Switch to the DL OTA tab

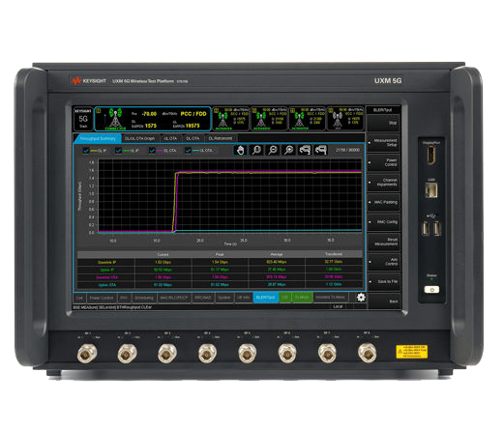(x=193, y=138)
